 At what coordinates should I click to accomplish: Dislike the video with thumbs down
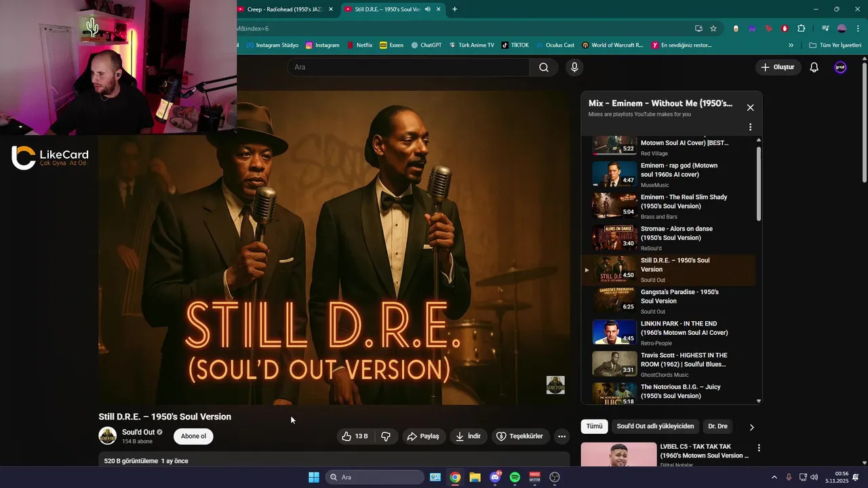pos(386,436)
